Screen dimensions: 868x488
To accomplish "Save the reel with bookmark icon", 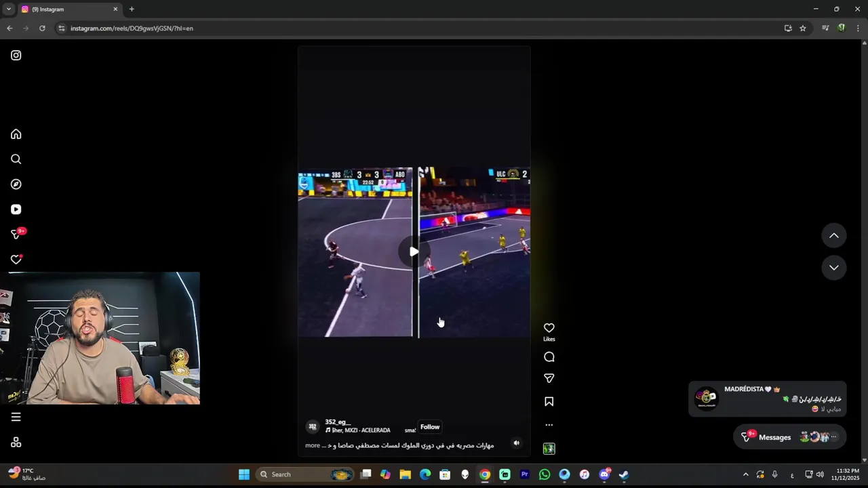I will pos(549,402).
